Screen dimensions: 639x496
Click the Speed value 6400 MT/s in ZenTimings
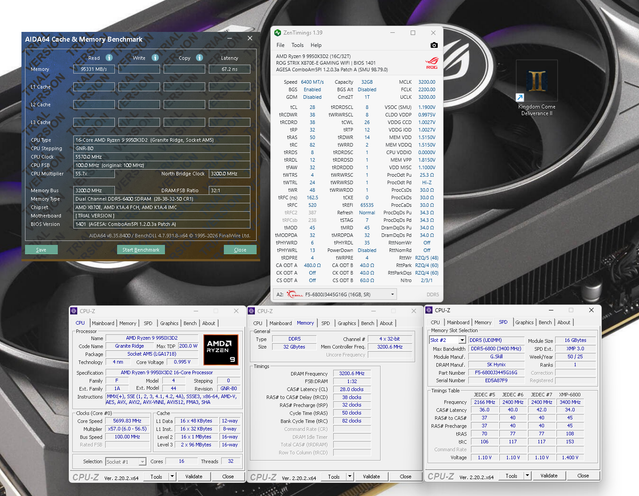point(312,82)
